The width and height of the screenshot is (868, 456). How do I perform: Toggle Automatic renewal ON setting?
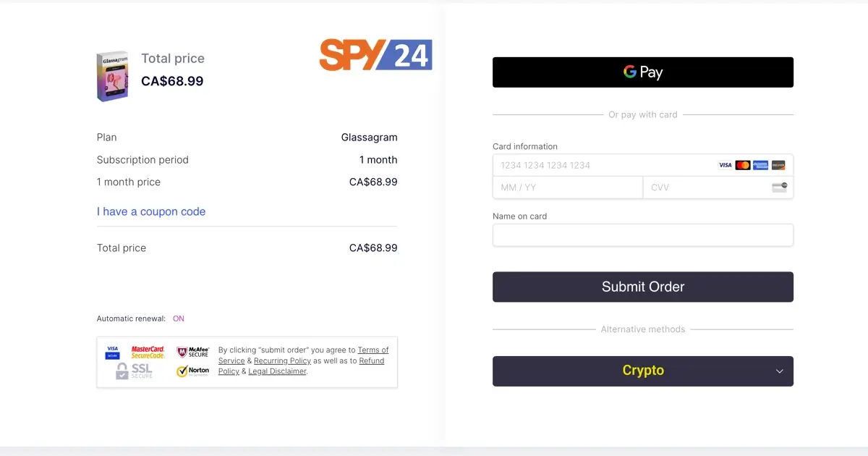(x=178, y=318)
